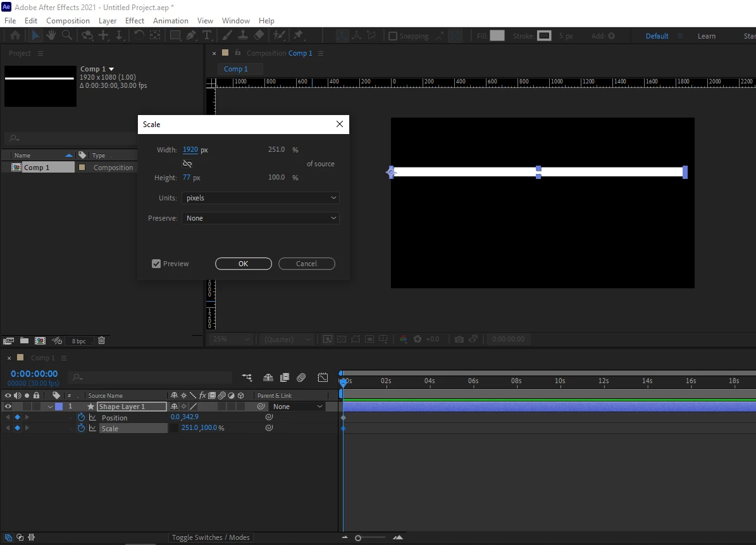
Task: Open the Layer menu
Action: (x=108, y=21)
